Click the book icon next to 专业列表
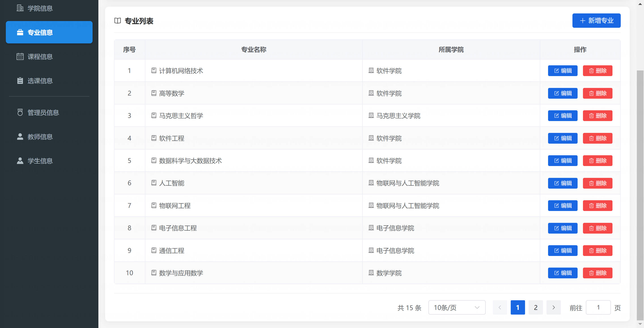The image size is (644, 328). click(117, 21)
